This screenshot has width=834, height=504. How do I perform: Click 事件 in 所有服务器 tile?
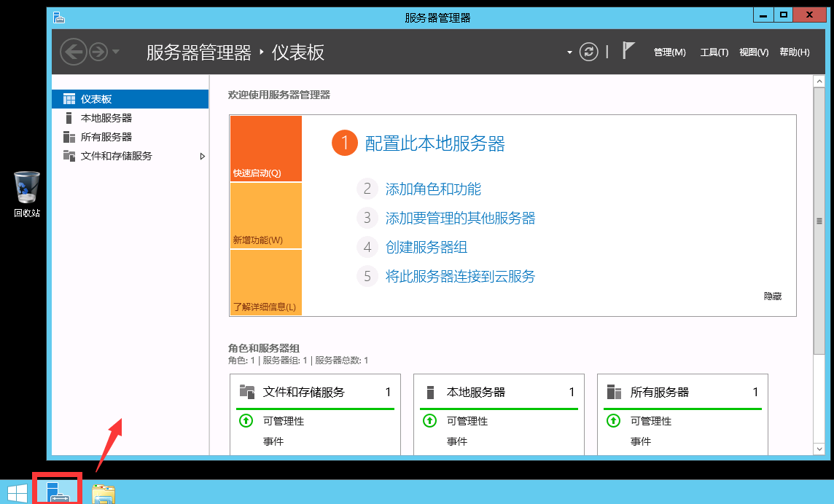(x=640, y=441)
